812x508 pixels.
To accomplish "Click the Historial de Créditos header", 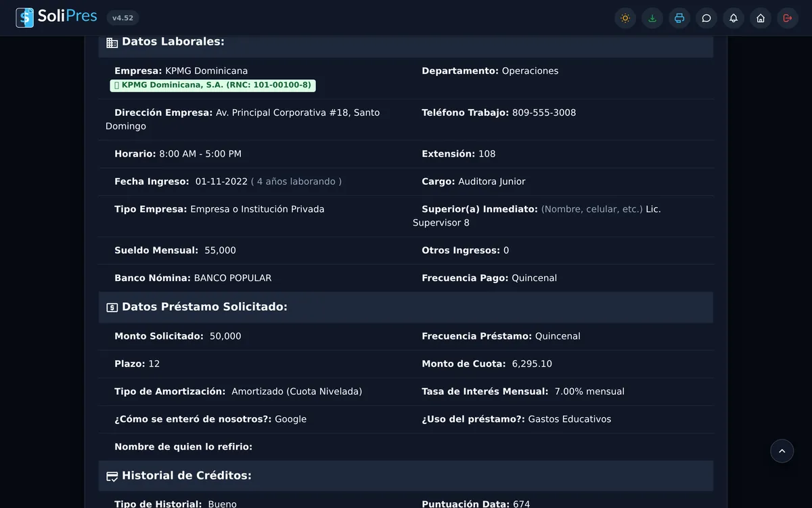I will [x=406, y=475].
